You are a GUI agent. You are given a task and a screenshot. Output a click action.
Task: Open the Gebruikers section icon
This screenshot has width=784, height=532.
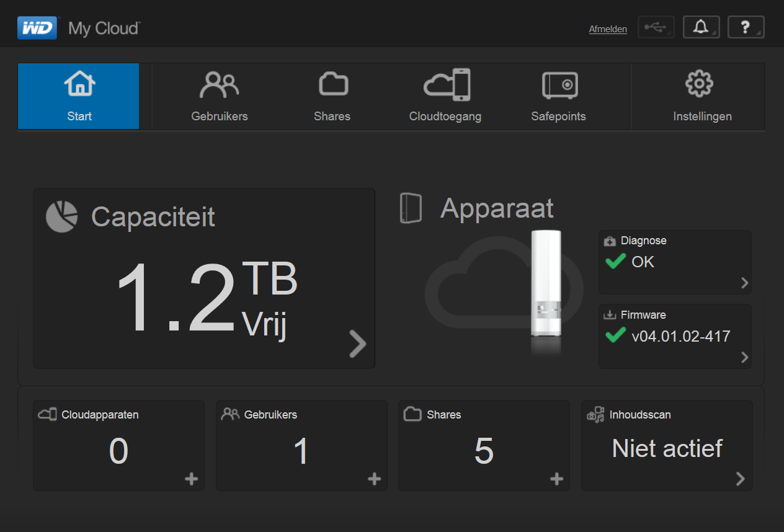pos(220,84)
